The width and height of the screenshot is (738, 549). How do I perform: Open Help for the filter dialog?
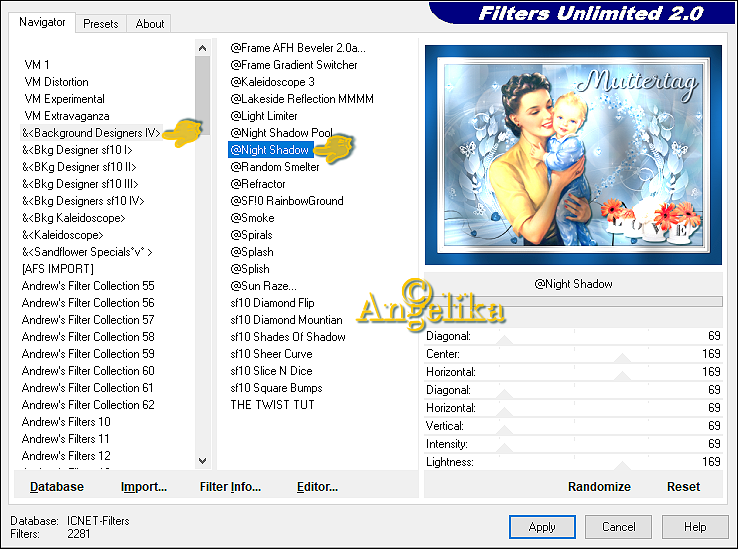point(695,527)
